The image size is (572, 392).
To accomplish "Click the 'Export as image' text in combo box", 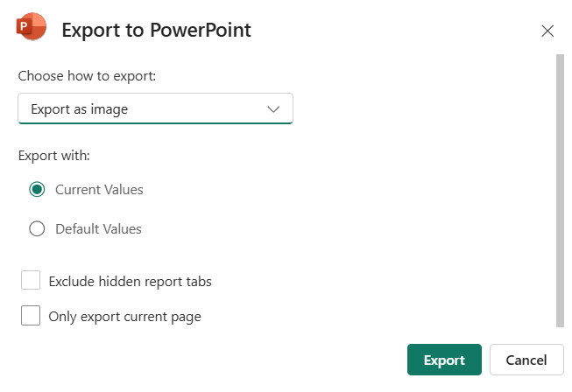I will pos(79,109).
